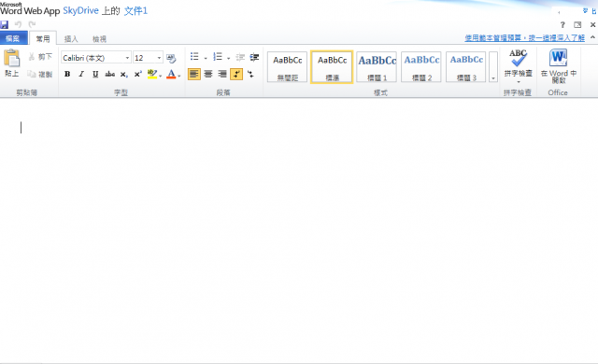
Task: Insert a numbered list
Action: tap(218, 57)
